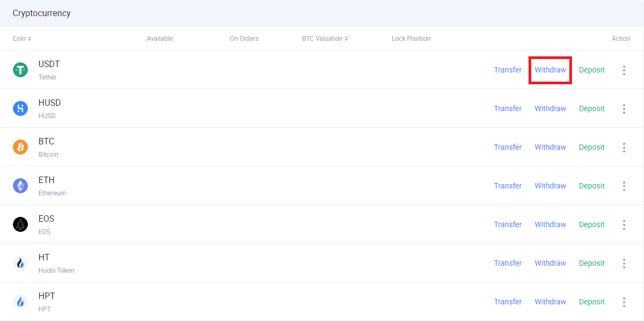This screenshot has height=321, width=644.
Task: Withdraw BTC
Action: 551,147
